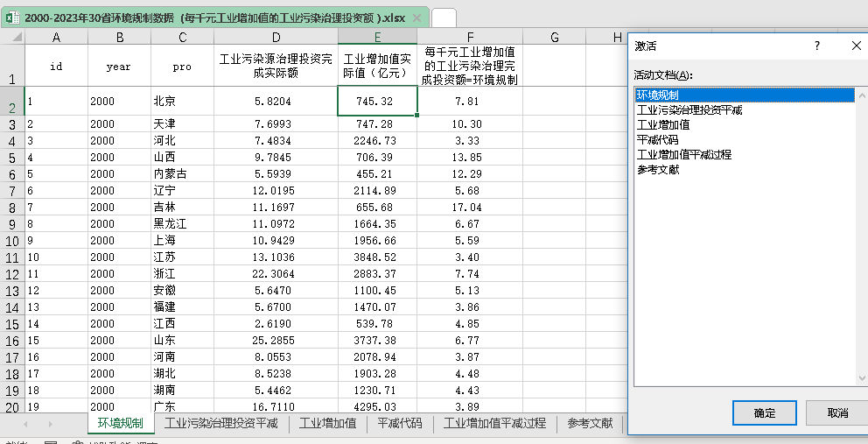Viewport: 868px width, 444px height.
Task: Click the 确定 button
Action: pyautogui.click(x=765, y=413)
